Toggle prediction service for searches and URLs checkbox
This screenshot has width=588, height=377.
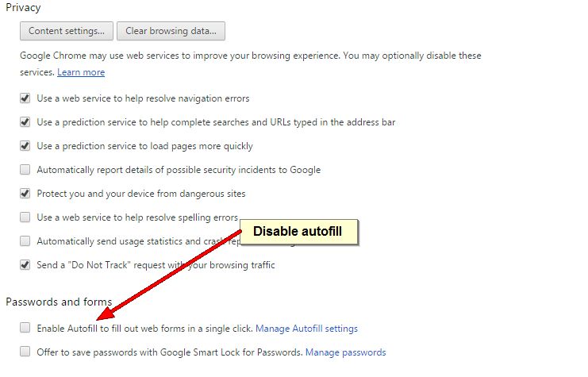coord(25,123)
